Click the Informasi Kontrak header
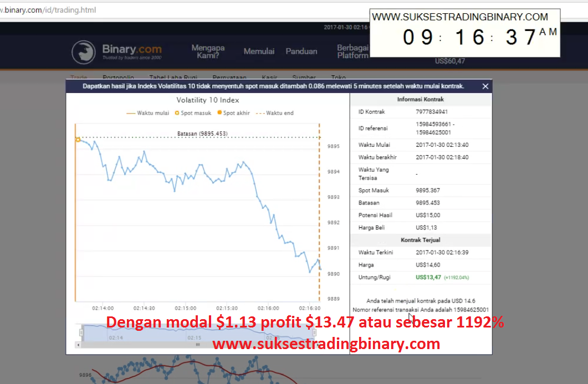 click(421, 99)
